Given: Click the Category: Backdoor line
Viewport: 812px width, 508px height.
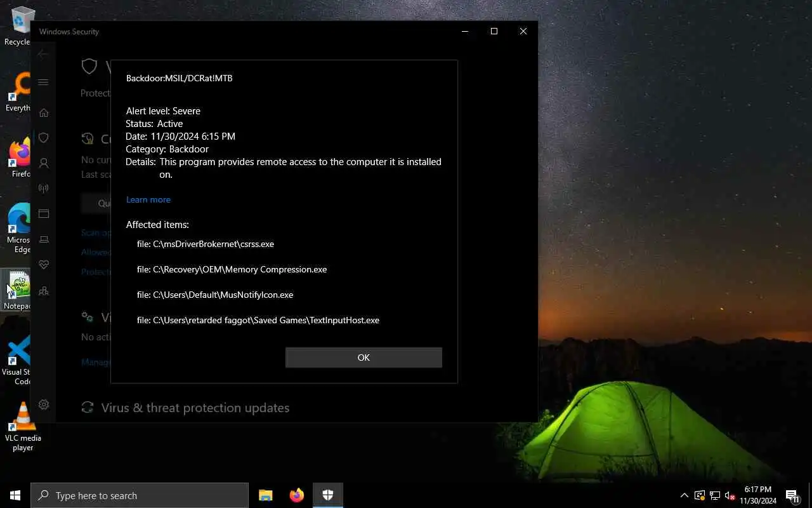Looking at the screenshot, I should 167,149.
